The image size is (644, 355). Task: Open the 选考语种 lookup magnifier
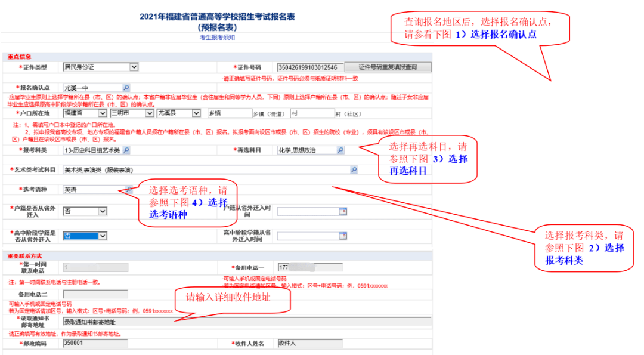coord(128,189)
